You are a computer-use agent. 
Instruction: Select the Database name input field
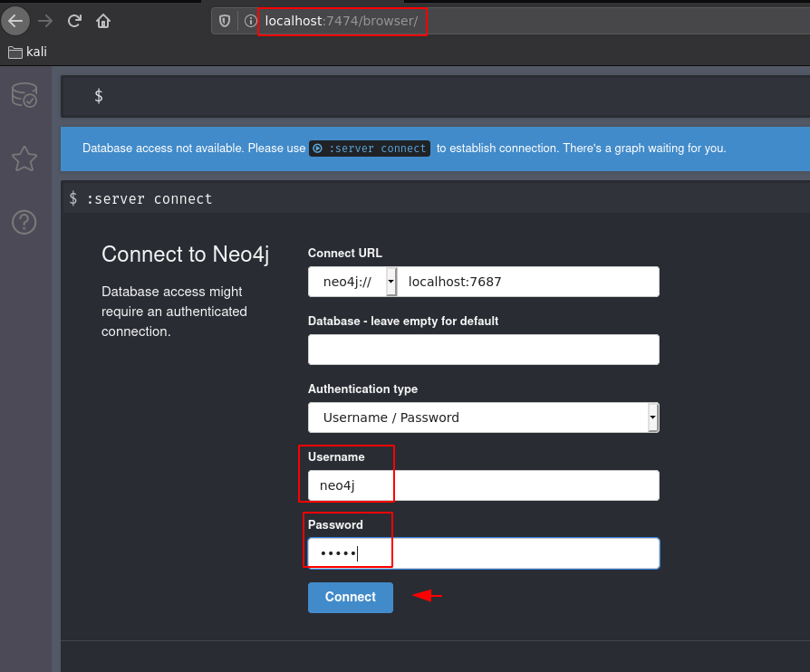pyautogui.click(x=483, y=350)
